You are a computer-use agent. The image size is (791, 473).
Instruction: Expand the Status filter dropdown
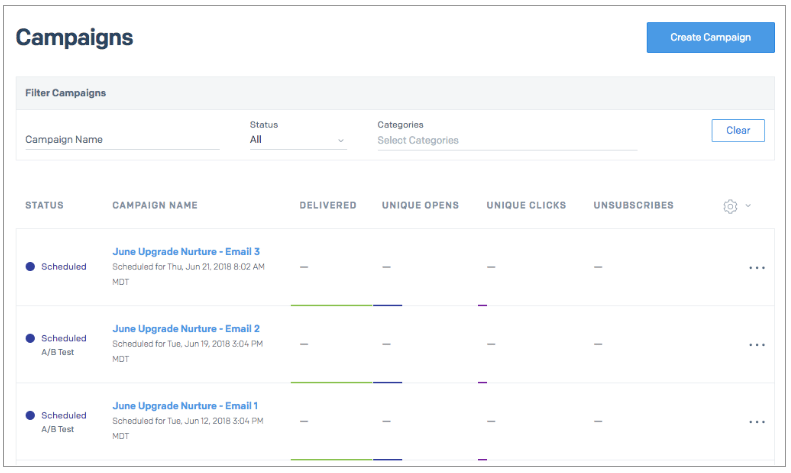coord(297,140)
